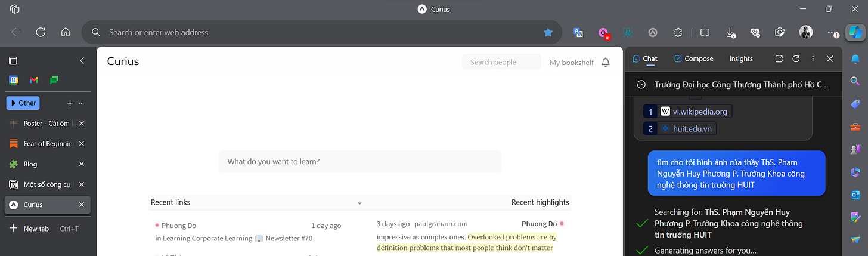Open the pink power extension with red badge
The height and width of the screenshot is (256, 868).
[604, 33]
